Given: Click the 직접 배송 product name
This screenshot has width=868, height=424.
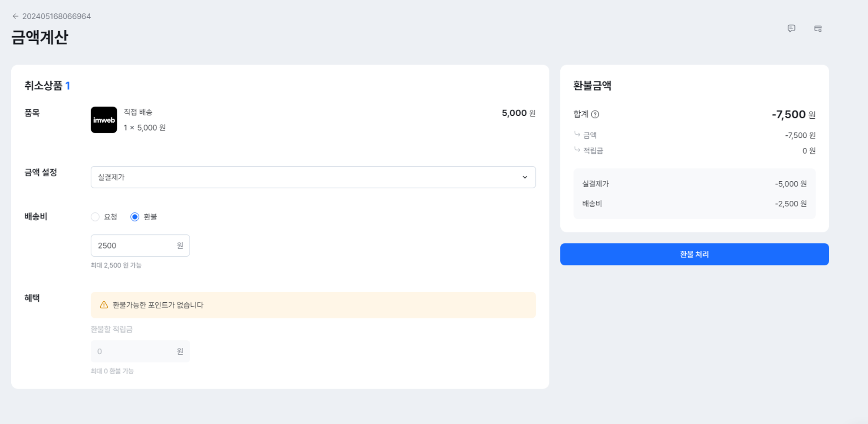Looking at the screenshot, I should [138, 112].
